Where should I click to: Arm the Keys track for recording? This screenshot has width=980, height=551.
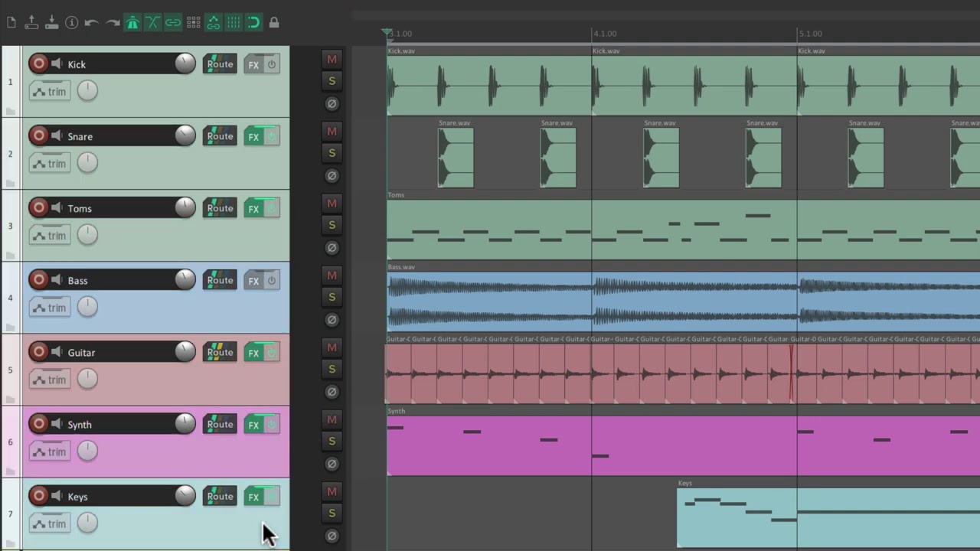point(38,496)
